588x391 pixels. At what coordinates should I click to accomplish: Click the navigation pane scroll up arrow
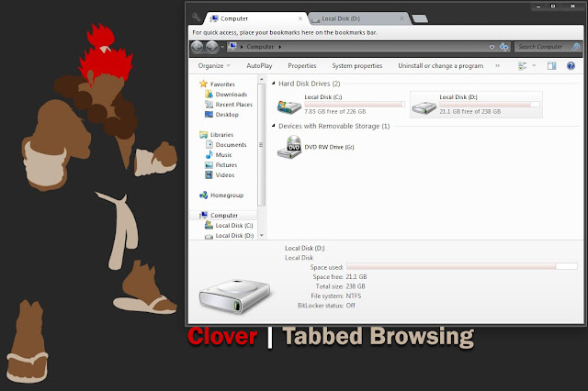click(261, 79)
